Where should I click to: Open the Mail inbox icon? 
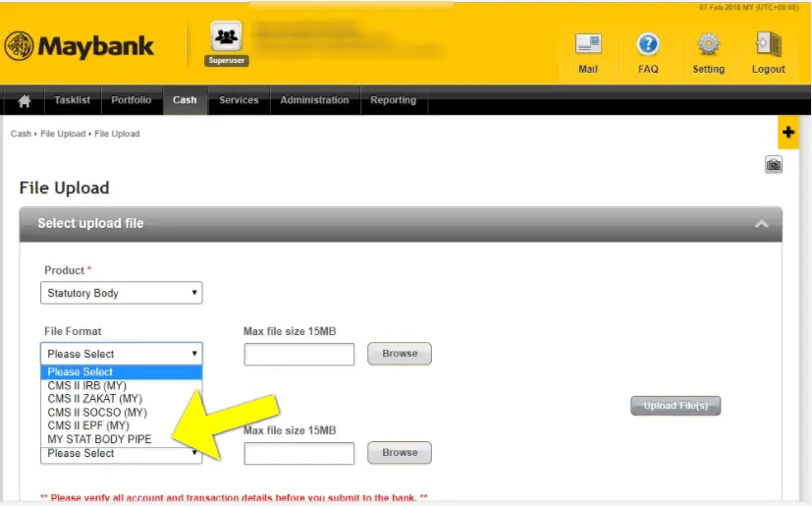588,44
